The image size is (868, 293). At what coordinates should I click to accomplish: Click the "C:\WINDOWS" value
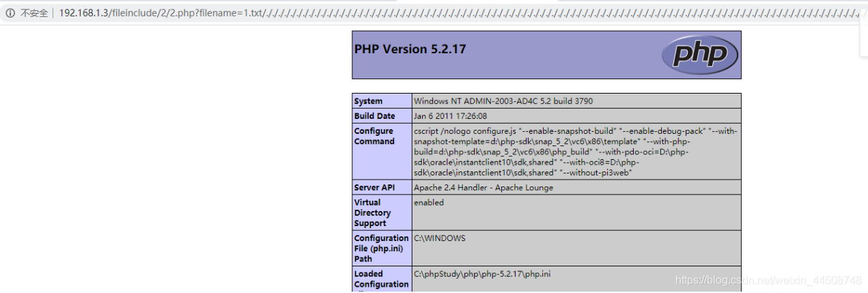pos(440,238)
